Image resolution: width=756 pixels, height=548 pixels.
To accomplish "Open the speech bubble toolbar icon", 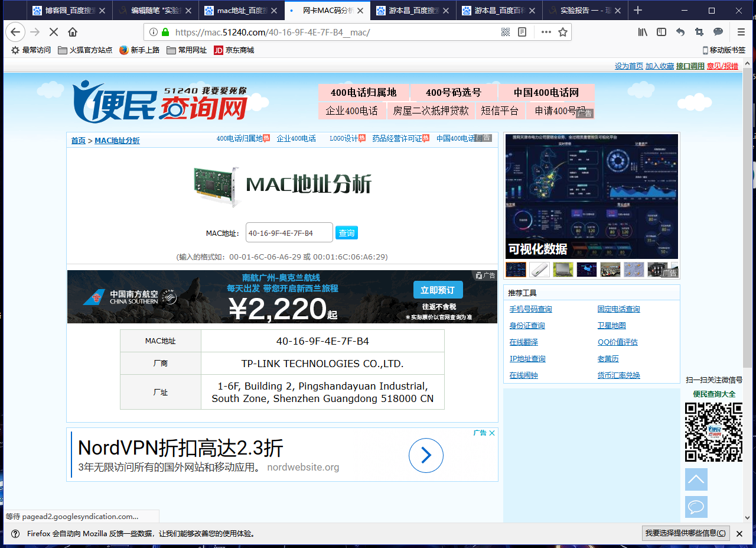I will coord(718,32).
